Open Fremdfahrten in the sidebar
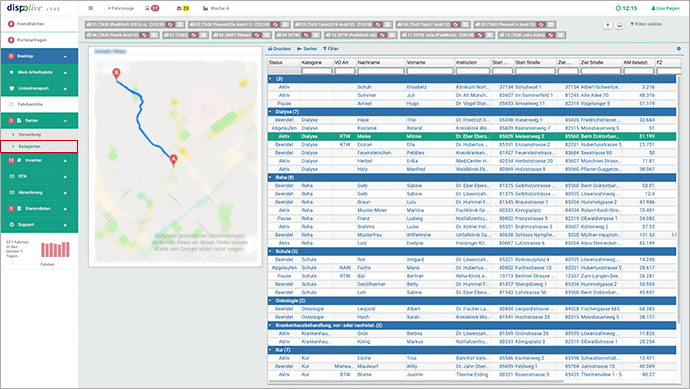Screen dimensions: 690x389 tap(40, 24)
